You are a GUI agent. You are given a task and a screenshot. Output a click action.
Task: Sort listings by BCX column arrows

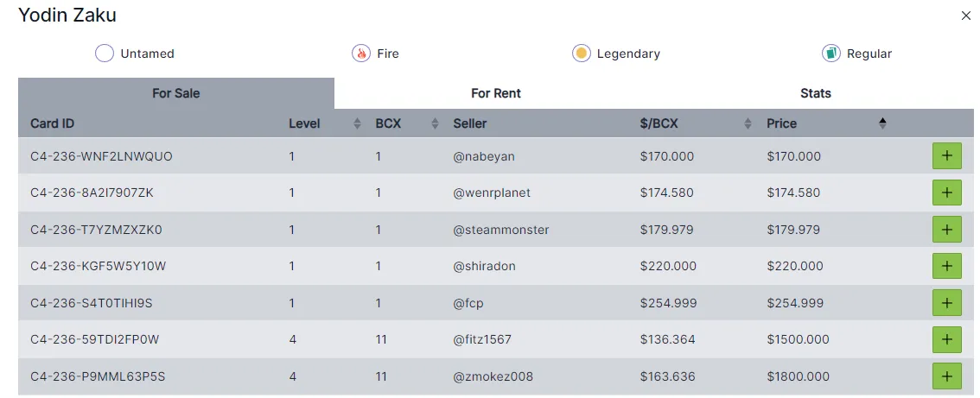pyautogui.click(x=435, y=123)
